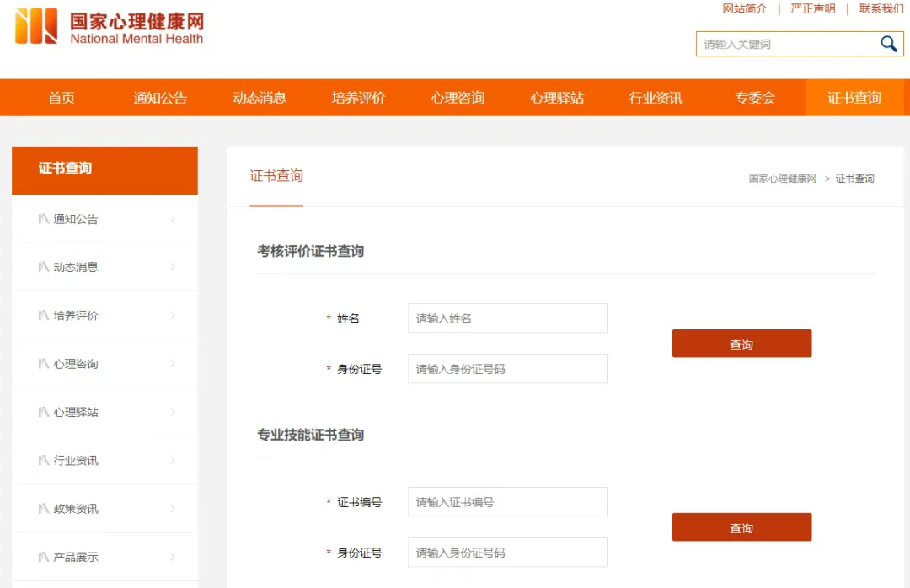Select 证书查询 in the top navigation bar
Image resolution: width=910 pixels, height=588 pixels.
pyautogui.click(x=854, y=98)
